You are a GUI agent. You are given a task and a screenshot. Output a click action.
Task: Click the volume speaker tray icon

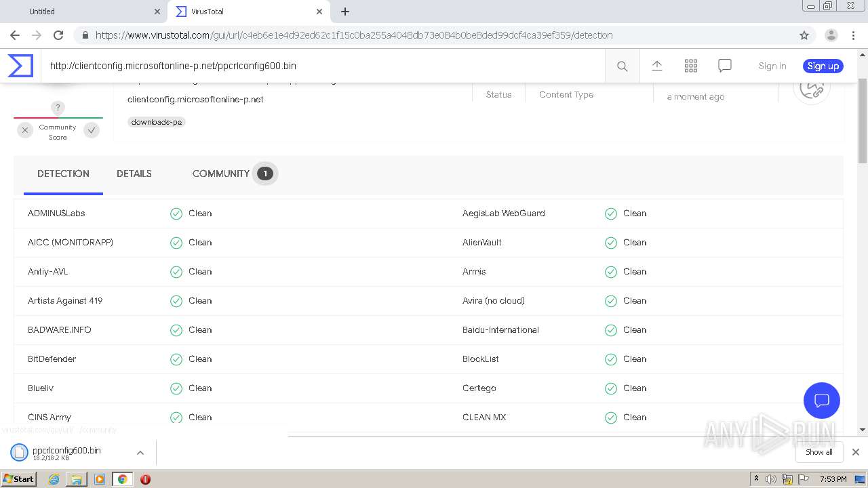tap(771, 479)
